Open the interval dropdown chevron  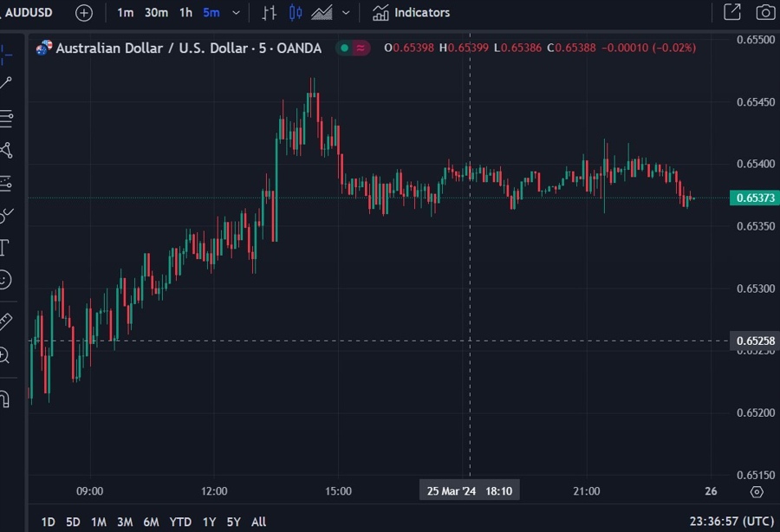pyautogui.click(x=234, y=12)
